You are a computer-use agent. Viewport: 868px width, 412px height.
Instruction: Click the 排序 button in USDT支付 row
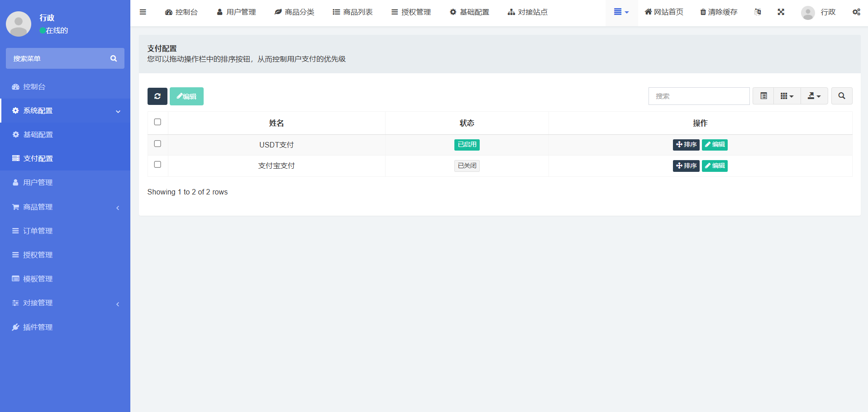click(686, 145)
